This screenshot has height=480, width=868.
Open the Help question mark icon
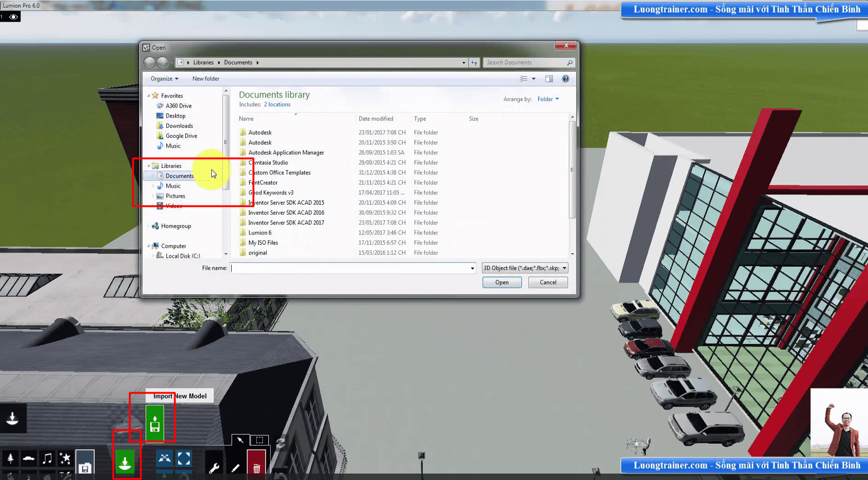click(x=566, y=79)
